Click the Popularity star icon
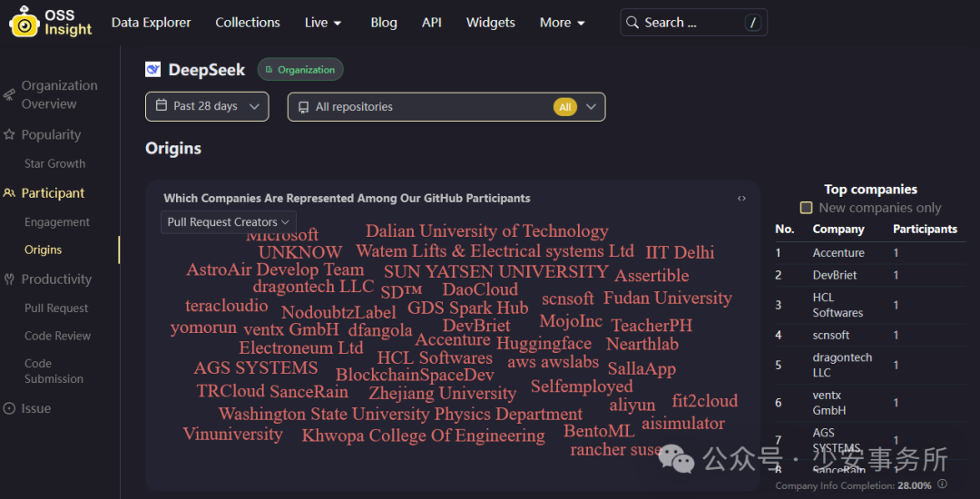Screen dimensions: 980x499 tap(9, 135)
